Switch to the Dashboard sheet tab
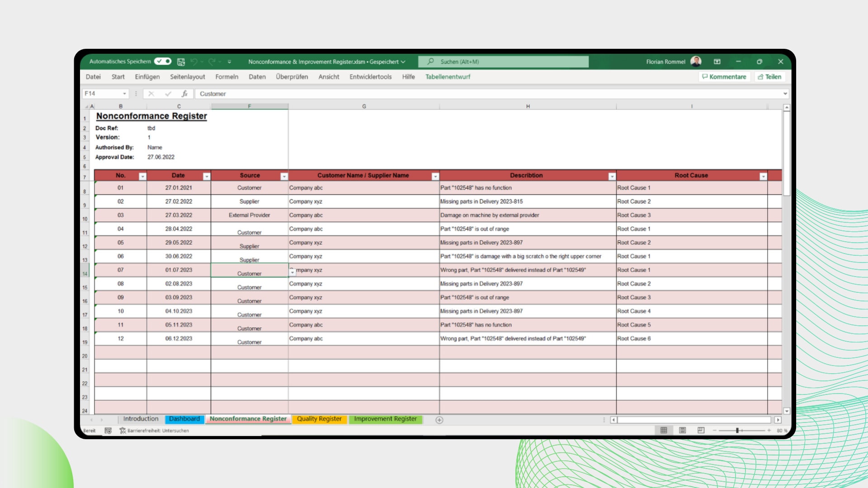The height and width of the screenshot is (488, 868). [x=184, y=419]
